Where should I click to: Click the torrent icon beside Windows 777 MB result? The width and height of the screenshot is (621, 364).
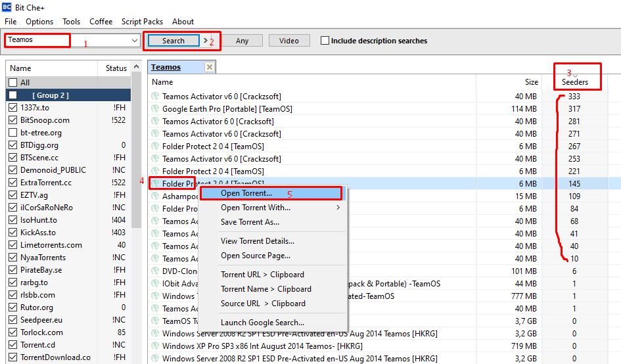pos(155,296)
